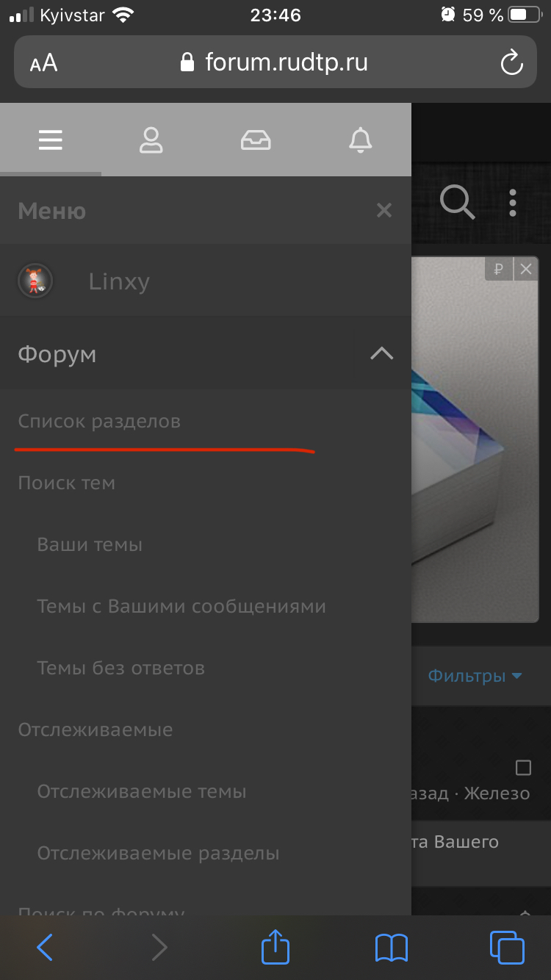Tick the topic selection checkbox
The height and width of the screenshot is (980, 551).
coord(523,768)
